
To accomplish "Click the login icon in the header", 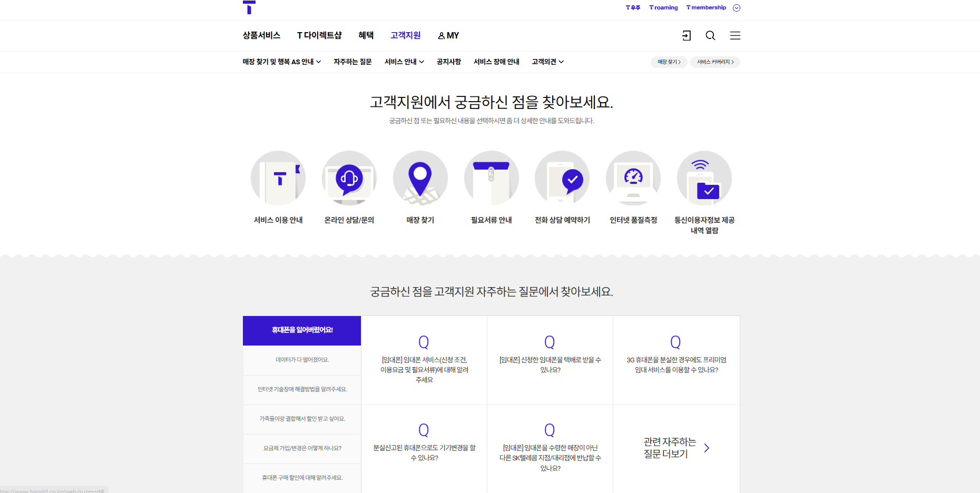I will [686, 35].
